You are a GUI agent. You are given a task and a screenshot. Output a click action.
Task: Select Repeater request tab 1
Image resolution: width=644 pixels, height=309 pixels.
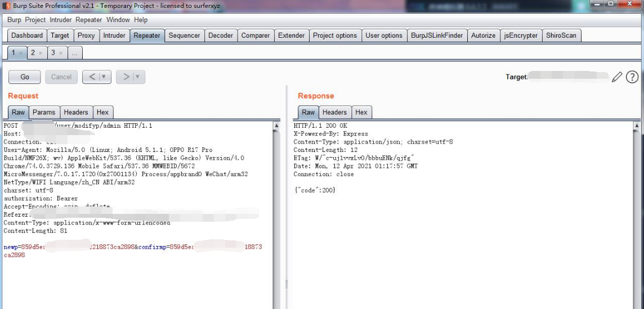click(x=14, y=53)
